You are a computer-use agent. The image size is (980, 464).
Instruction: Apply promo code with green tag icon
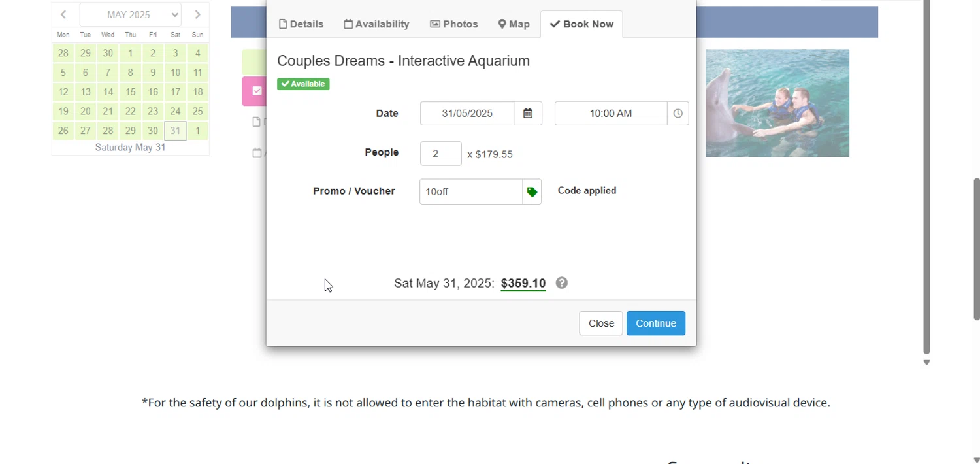click(532, 192)
